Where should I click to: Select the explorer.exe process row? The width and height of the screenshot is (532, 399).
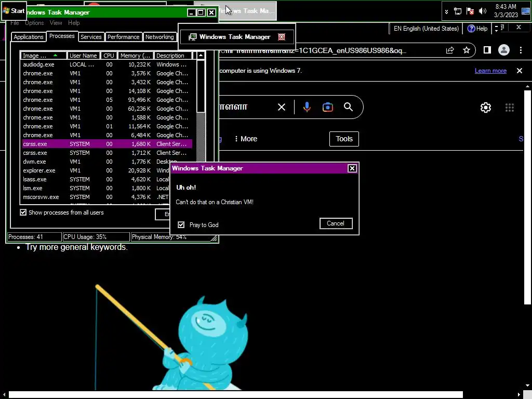coord(96,170)
